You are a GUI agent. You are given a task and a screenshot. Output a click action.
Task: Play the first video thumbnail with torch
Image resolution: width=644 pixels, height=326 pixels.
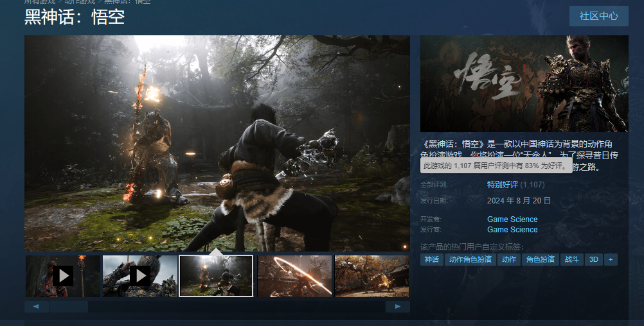tap(63, 276)
